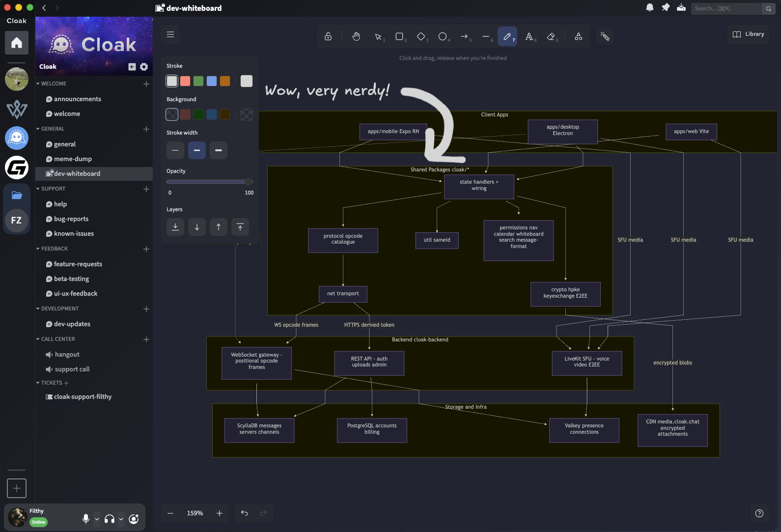The height and width of the screenshot is (532, 781).
Task: Open the feature-requests channel
Action: (93, 264)
